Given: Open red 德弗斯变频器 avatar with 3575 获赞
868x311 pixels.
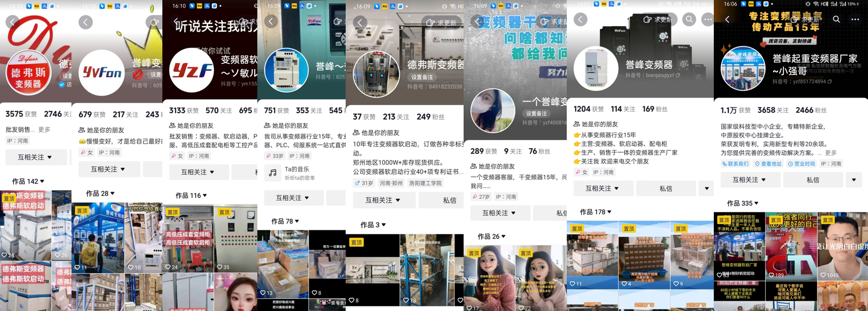Looking at the screenshot, I should [x=29, y=73].
